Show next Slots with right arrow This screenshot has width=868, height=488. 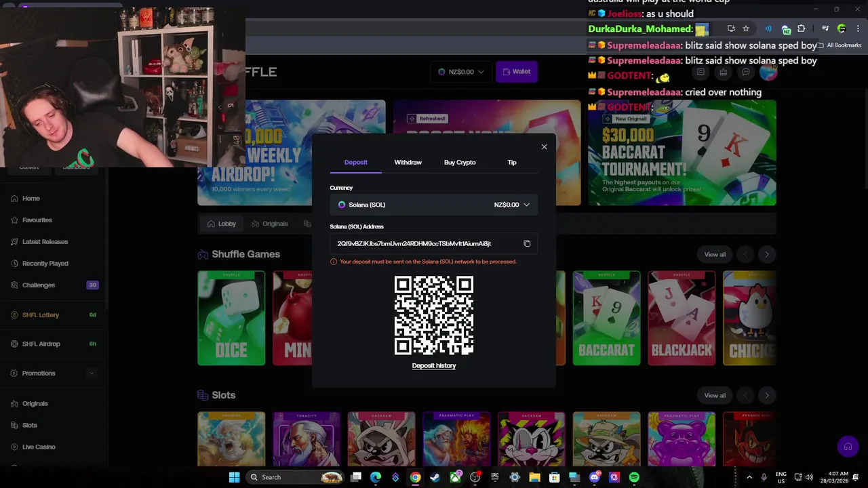click(x=767, y=396)
